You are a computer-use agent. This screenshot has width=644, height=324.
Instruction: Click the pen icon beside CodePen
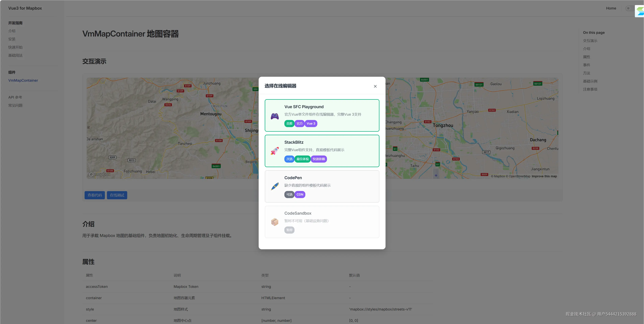coord(275,186)
